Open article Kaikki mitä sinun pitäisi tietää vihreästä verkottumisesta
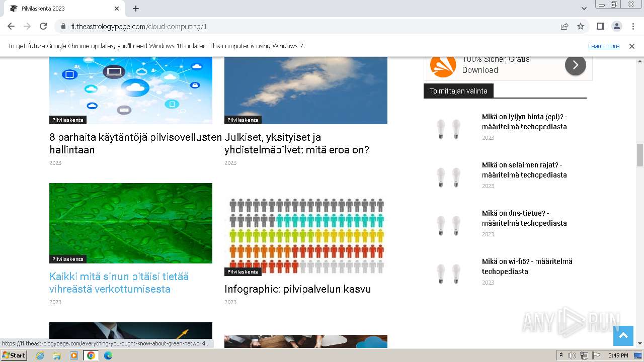The image size is (644, 362). tap(119, 283)
